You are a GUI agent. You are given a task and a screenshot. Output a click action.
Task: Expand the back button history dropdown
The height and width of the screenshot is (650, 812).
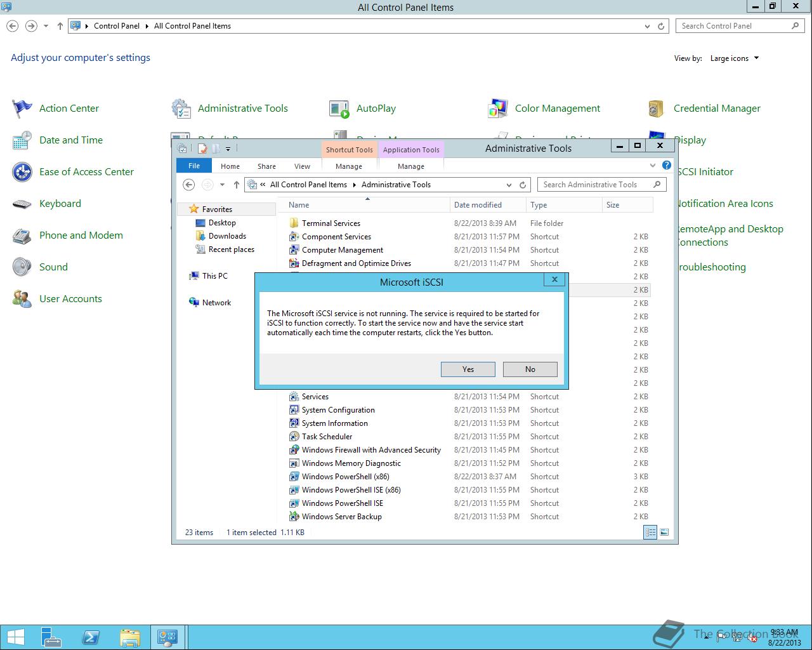(221, 185)
